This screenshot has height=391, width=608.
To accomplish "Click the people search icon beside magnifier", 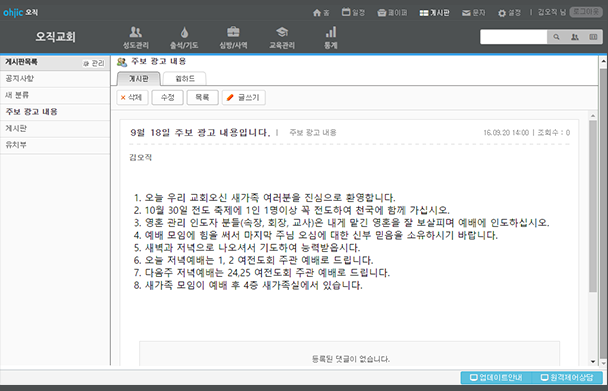I will 575,37.
